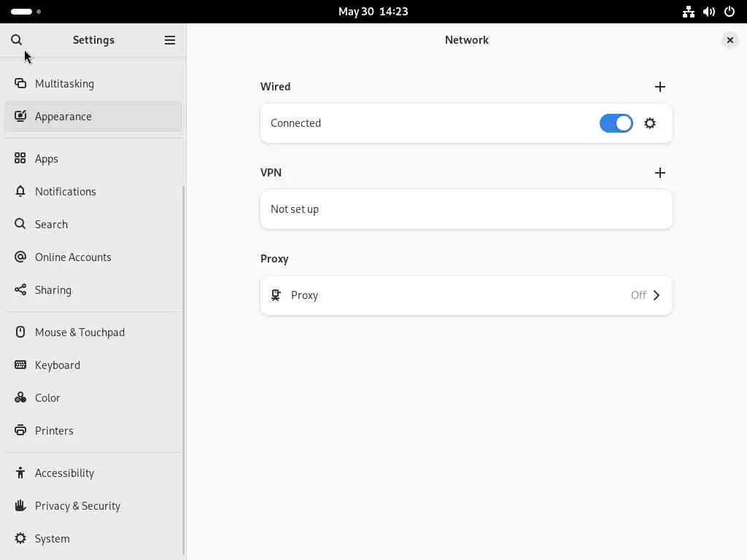Viewport: 747px width, 560px height.
Task: Click the Apps grid icon
Action: tap(20, 158)
